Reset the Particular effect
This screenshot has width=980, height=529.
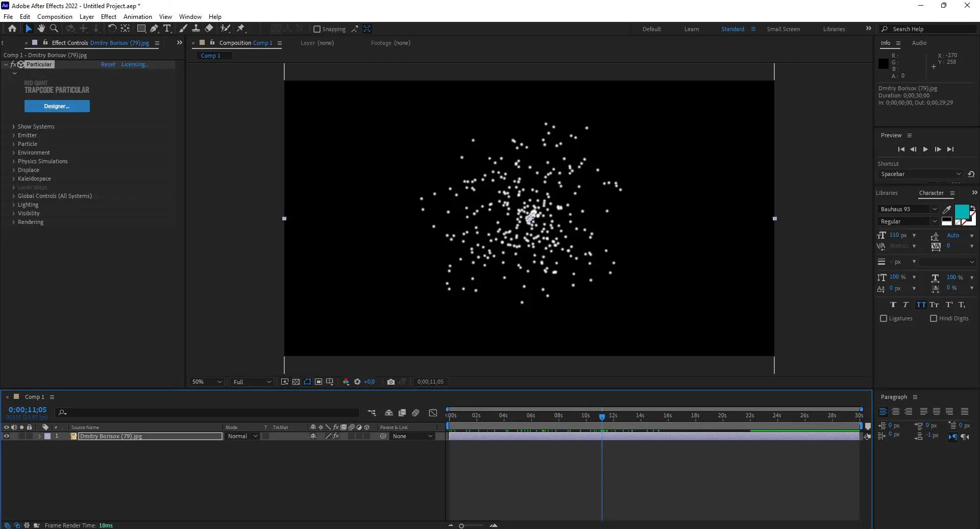[108, 64]
